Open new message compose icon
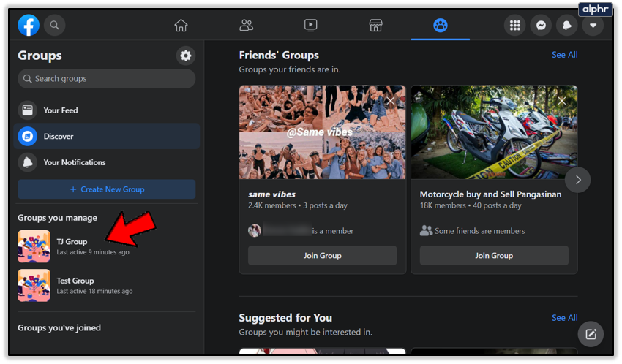The width and height of the screenshot is (622, 364). pyautogui.click(x=591, y=334)
